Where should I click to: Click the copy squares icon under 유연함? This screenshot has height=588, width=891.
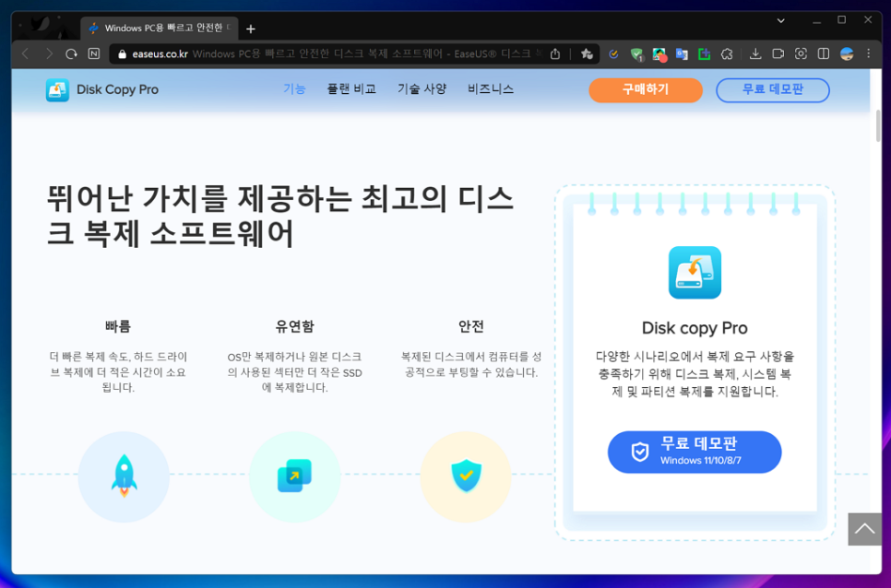click(x=294, y=476)
